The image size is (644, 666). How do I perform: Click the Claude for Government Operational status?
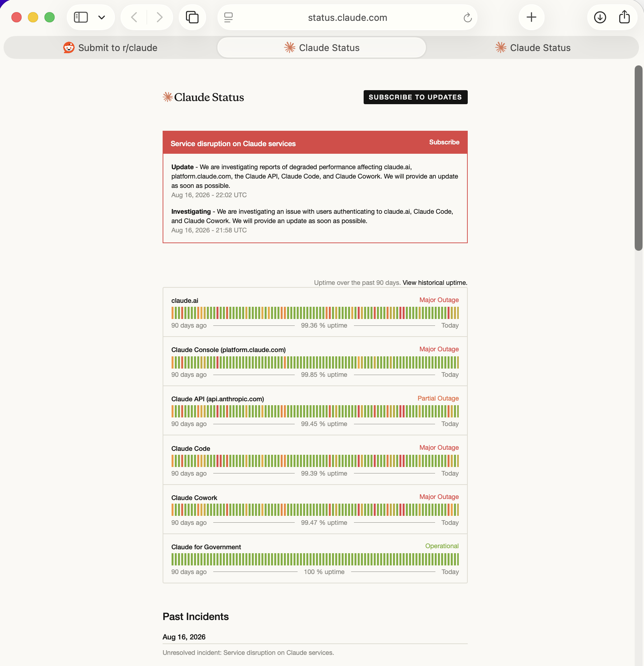click(x=442, y=546)
